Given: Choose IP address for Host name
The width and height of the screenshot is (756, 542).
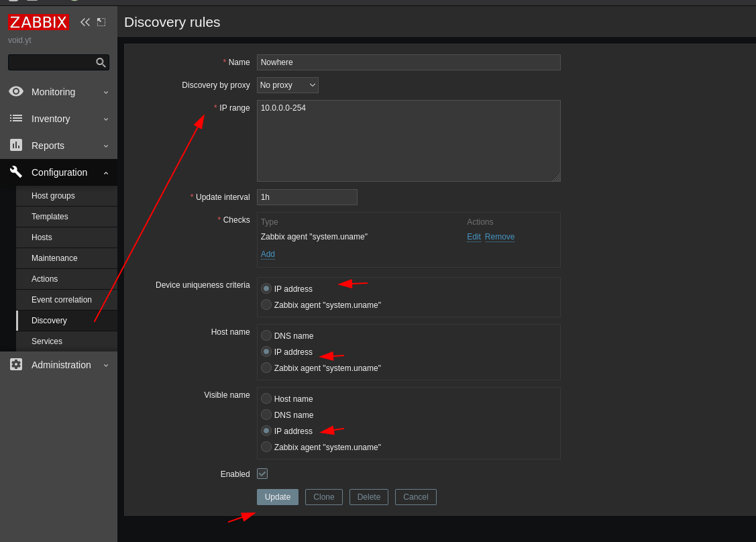Looking at the screenshot, I should click(x=266, y=352).
